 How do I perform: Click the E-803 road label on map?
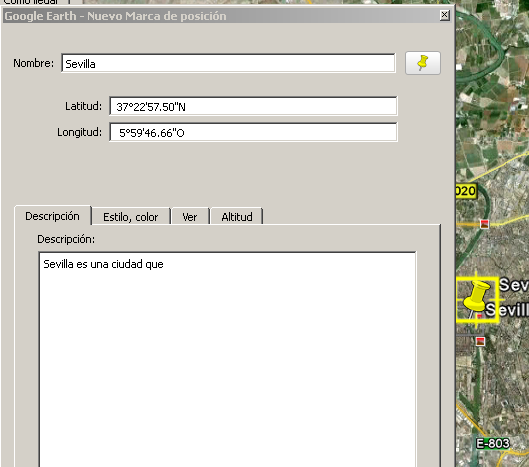pyautogui.click(x=492, y=443)
